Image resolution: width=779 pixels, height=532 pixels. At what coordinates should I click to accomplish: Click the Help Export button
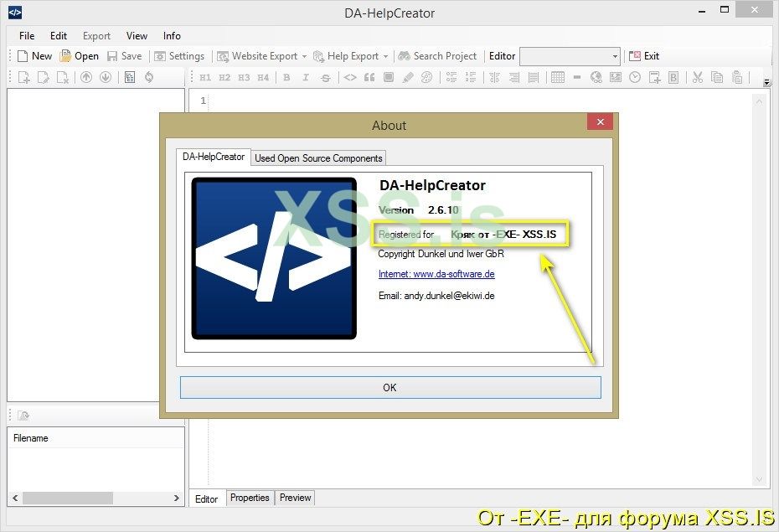click(x=346, y=56)
